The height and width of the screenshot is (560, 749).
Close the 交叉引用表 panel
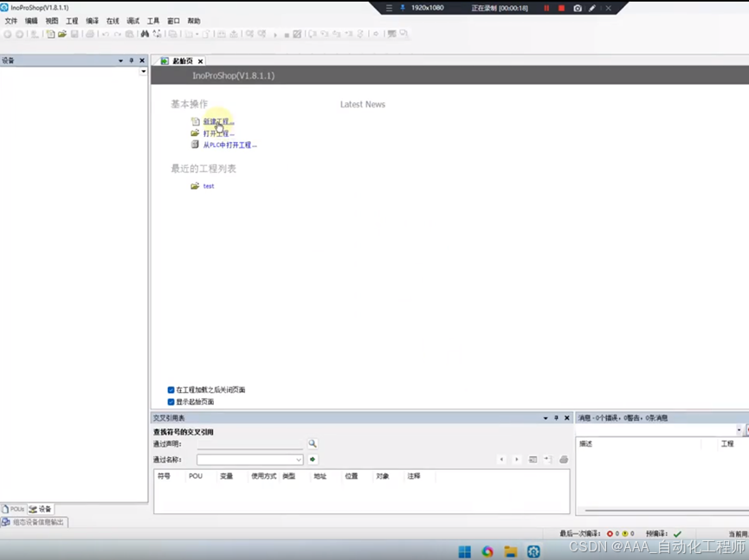[x=567, y=418]
